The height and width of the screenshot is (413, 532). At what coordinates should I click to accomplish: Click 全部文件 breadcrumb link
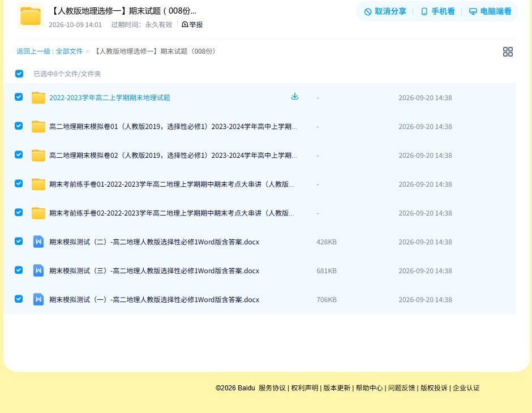[69, 51]
